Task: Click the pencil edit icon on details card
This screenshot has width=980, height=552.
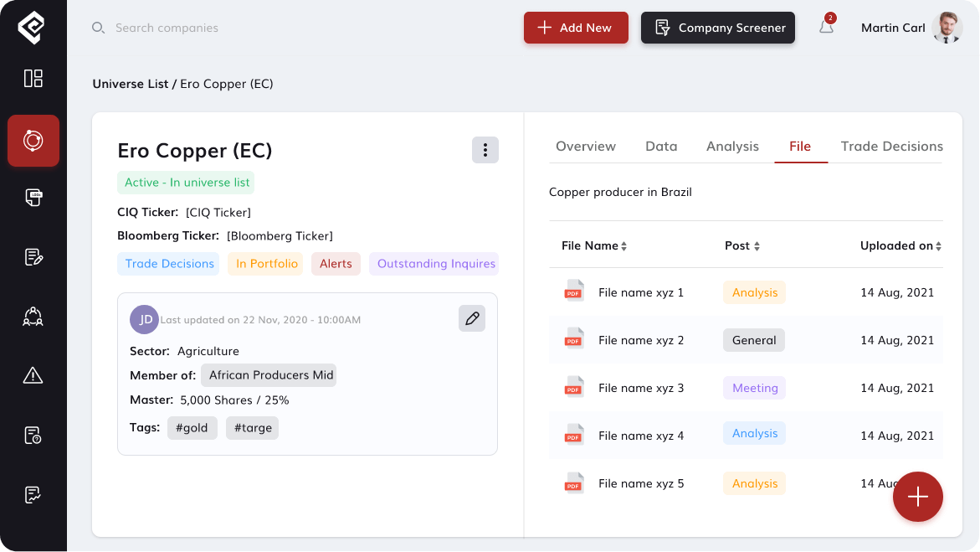Action: point(472,318)
